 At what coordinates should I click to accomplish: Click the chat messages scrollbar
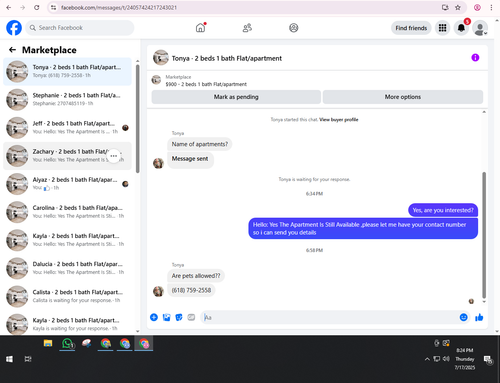coord(484,235)
